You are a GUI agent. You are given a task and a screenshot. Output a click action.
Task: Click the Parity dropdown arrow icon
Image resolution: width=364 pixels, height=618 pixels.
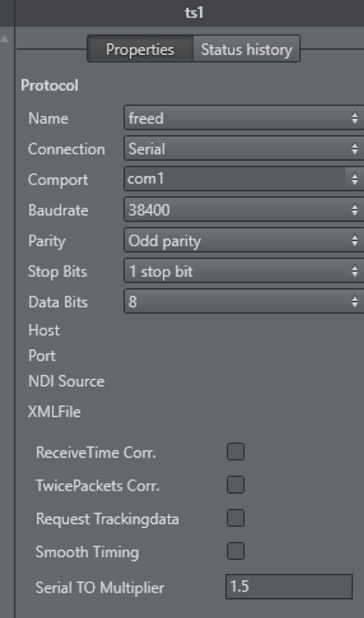tap(355, 240)
